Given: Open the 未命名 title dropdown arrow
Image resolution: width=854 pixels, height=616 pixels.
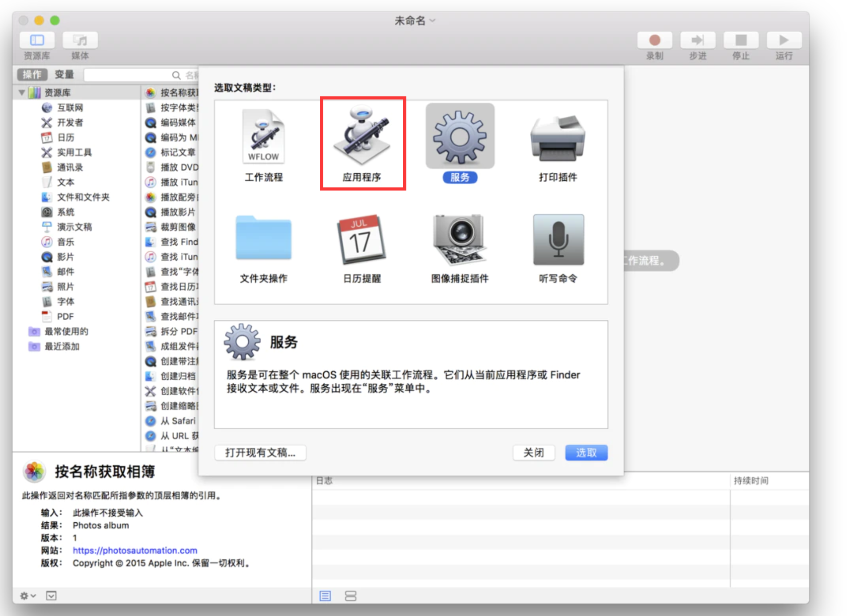Looking at the screenshot, I should 433,20.
